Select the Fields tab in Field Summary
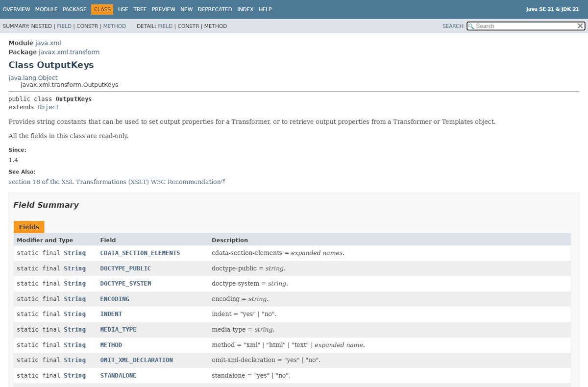The width and height of the screenshot is (588, 387). click(x=29, y=227)
